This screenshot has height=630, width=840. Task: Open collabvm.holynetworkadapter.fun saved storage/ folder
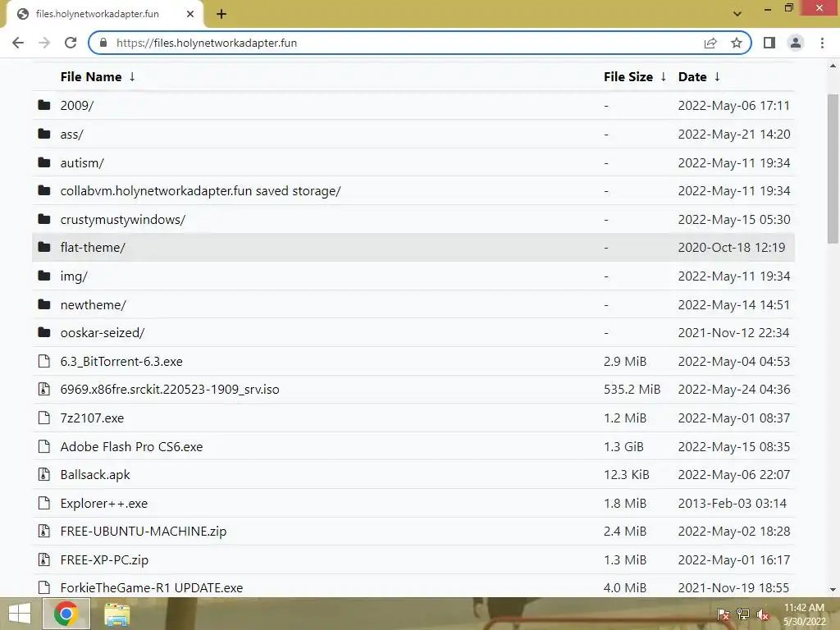pos(200,191)
